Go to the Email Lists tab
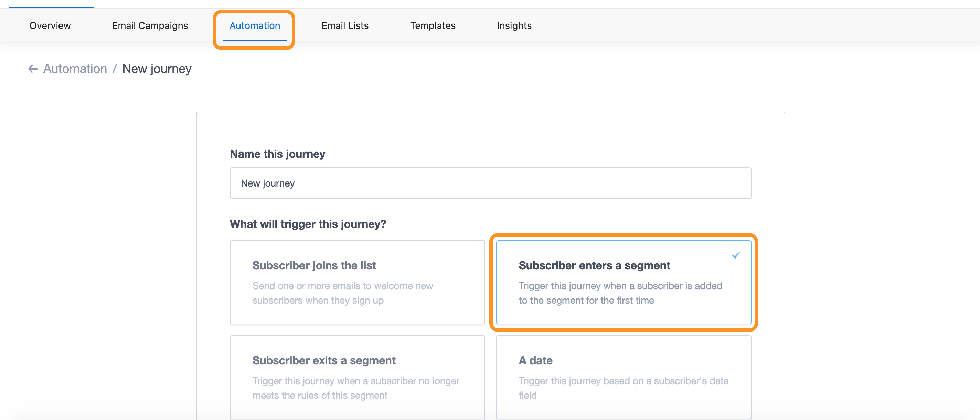The height and width of the screenshot is (420, 980). coord(345,25)
